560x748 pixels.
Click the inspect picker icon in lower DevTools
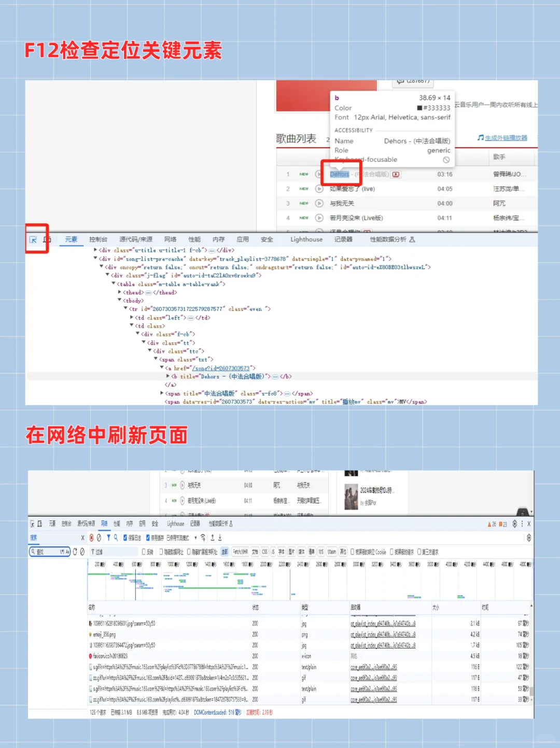(x=32, y=524)
